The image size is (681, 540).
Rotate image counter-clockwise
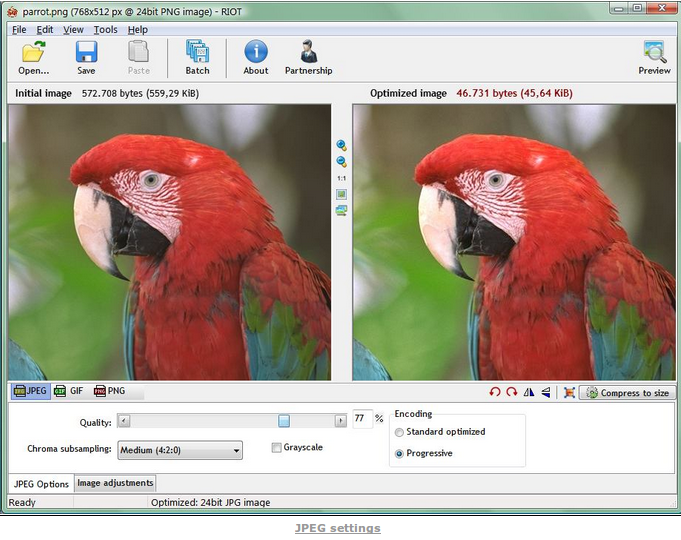coord(494,392)
